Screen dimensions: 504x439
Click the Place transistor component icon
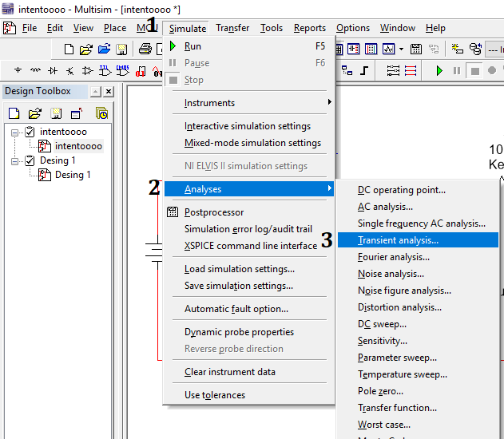(69, 70)
